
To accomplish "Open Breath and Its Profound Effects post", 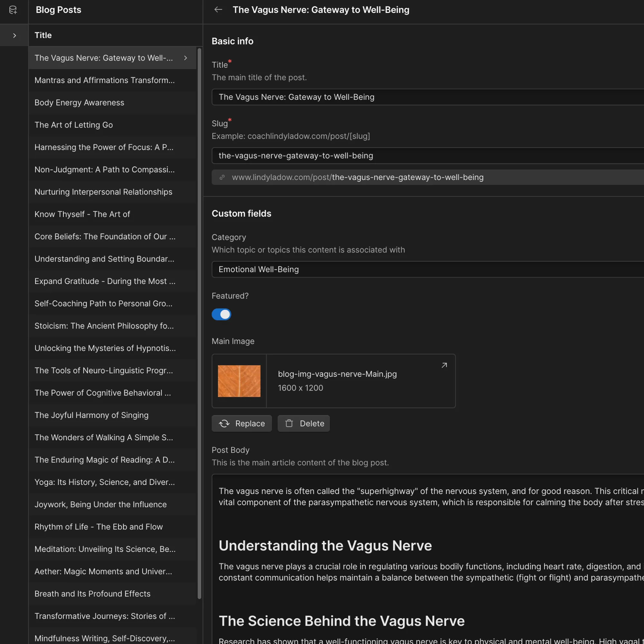I will [112, 594].
